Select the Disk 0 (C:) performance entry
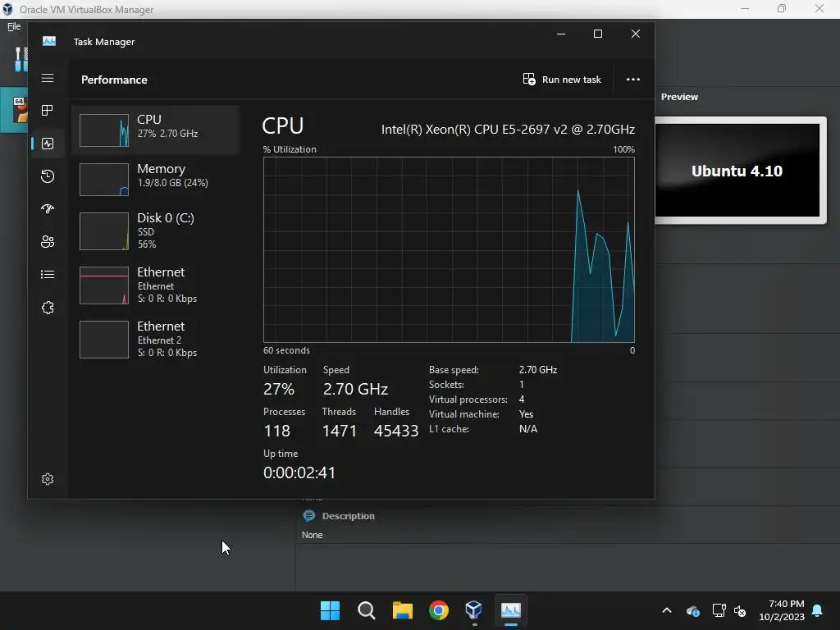This screenshot has width=840, height=630. click(155, 231)
